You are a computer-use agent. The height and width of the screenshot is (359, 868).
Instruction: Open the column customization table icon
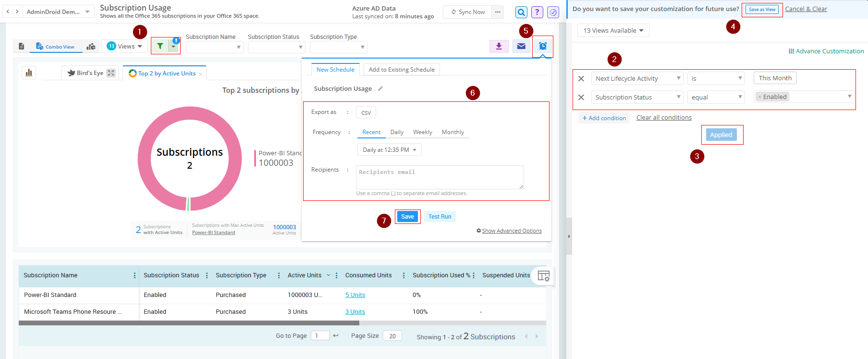tap(543, 276)
